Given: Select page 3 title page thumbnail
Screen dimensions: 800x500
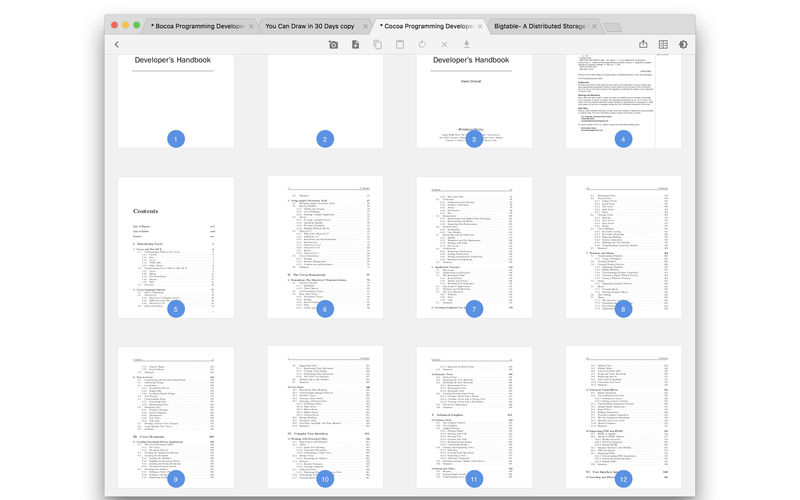Looking at the screenshot, I should (x=474, y=101).
